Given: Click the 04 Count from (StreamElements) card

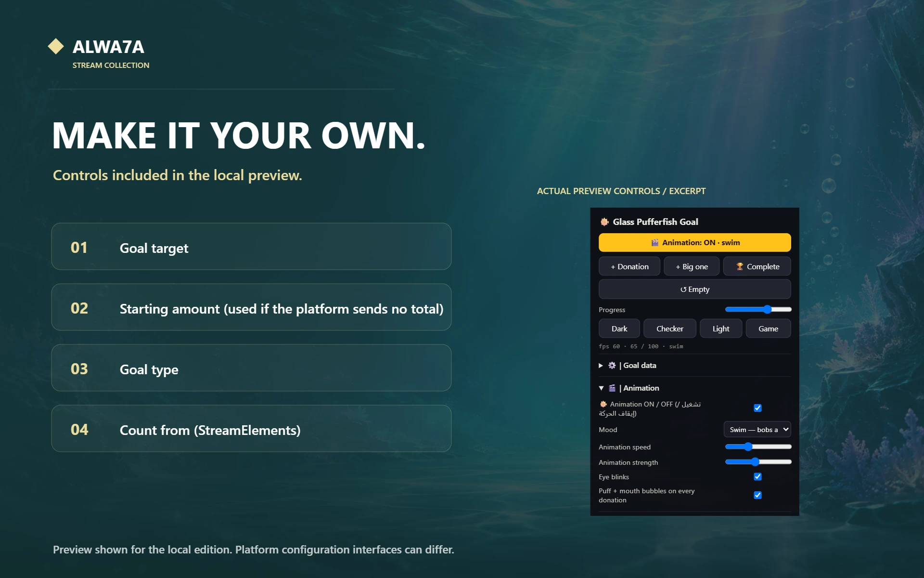Looking at the screenshot, I should click(251, 428).
